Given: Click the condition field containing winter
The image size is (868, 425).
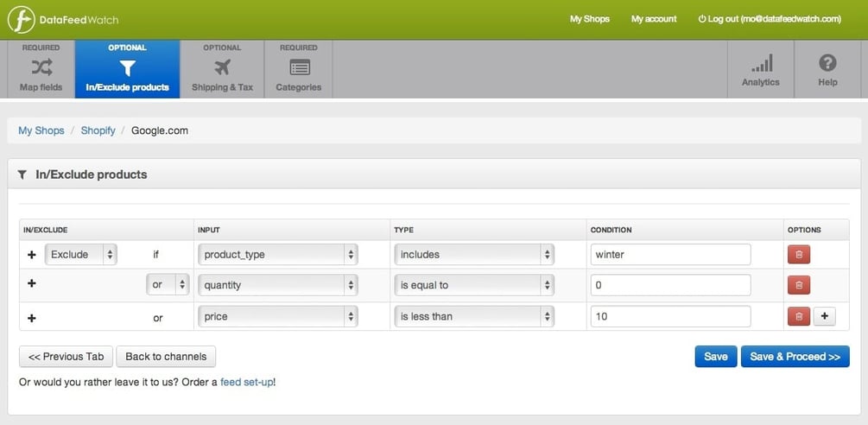Looking at the screenshot, I should (670, 255).
